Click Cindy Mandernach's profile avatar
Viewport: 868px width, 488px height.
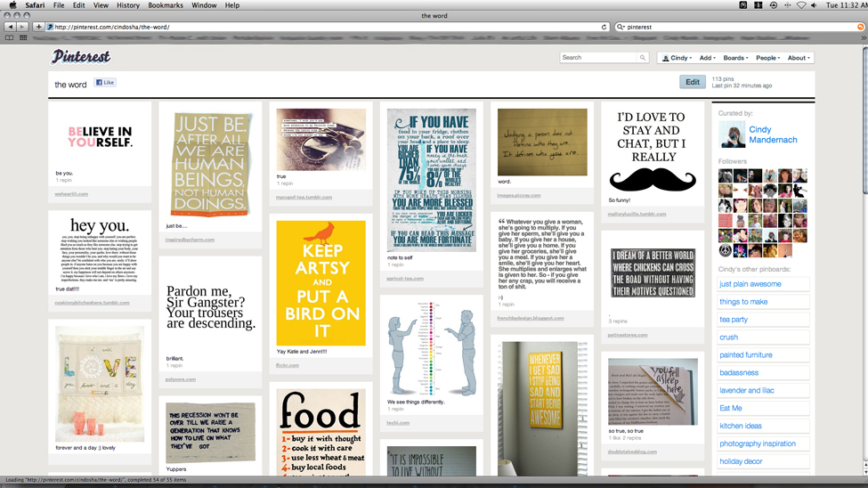pos(732,134)
